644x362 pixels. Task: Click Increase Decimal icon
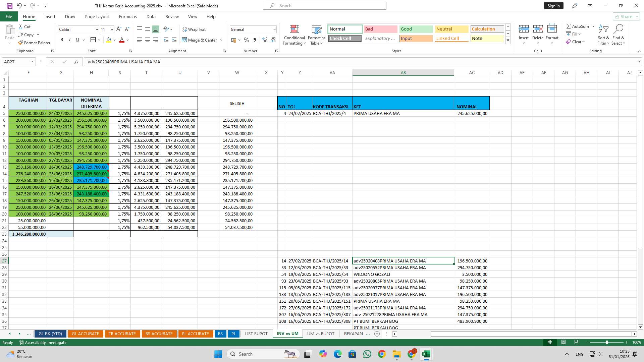(265, 40)
